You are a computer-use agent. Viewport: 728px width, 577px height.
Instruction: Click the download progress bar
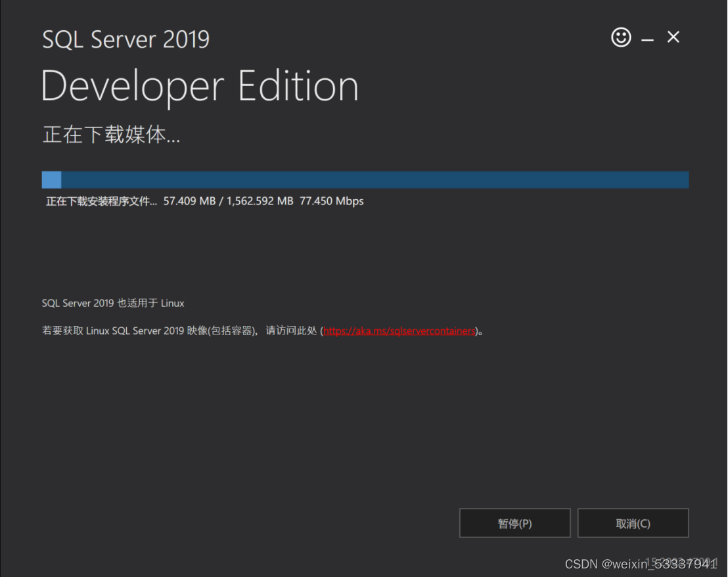coord(365,179)
